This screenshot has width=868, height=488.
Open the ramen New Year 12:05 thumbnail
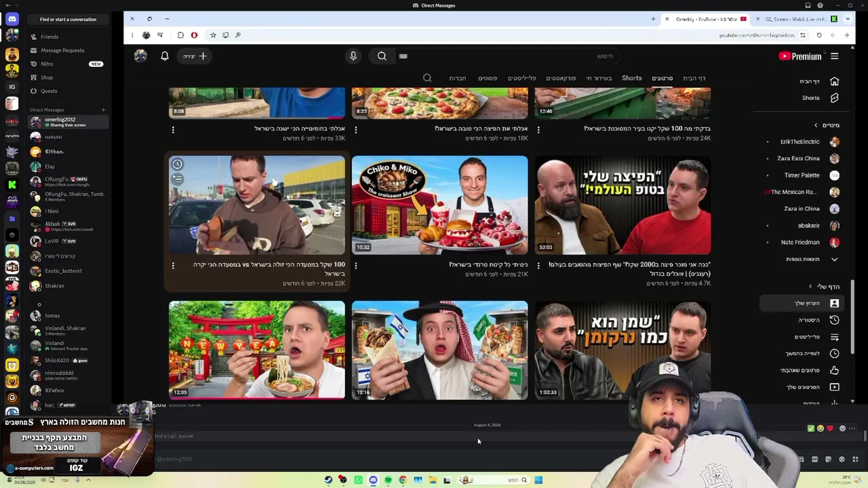[257, 350]
